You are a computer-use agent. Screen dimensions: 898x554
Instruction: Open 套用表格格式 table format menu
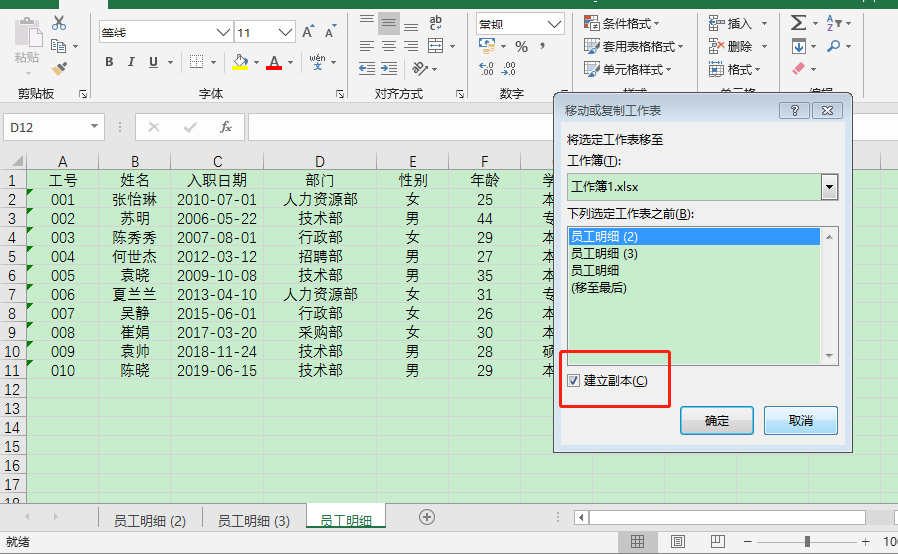coord(633,46)
